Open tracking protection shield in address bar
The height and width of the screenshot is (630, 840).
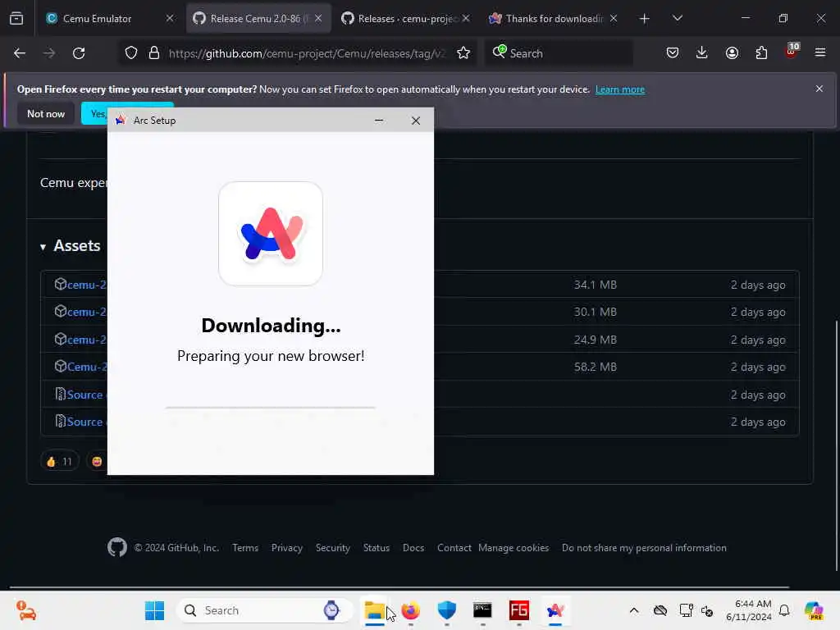(x=131, y=53)
